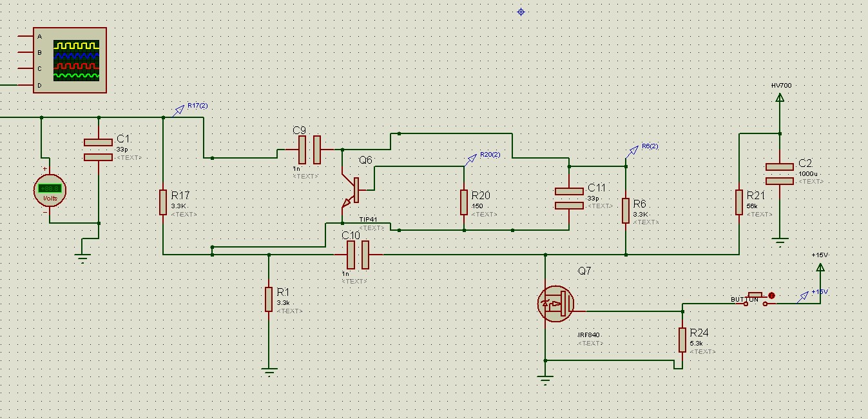Select resistor R17 symbol
Screen dimensions: 868x419
[x=163, y=202]
